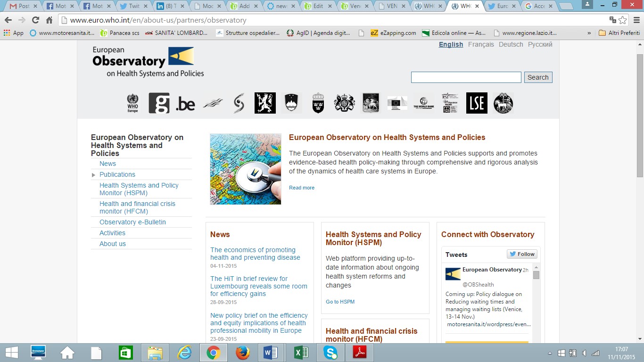This screenshot has width=644, height=362.
Task: Show more bookmarks with the » chevron
Action: [x=589, y=33]
